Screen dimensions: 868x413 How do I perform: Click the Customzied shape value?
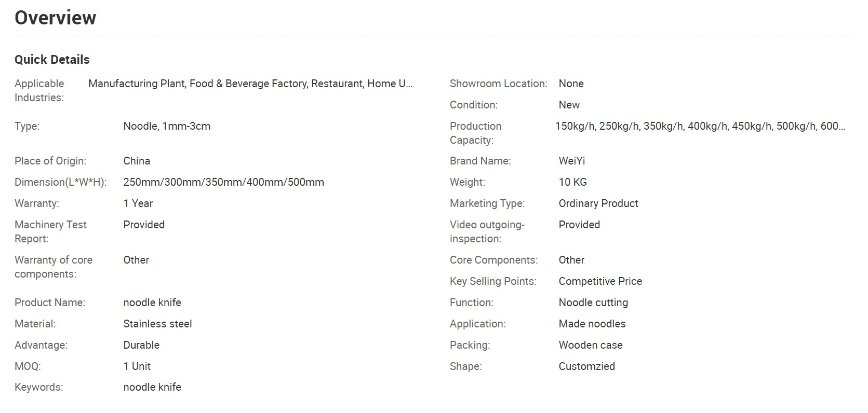(586, 366)
